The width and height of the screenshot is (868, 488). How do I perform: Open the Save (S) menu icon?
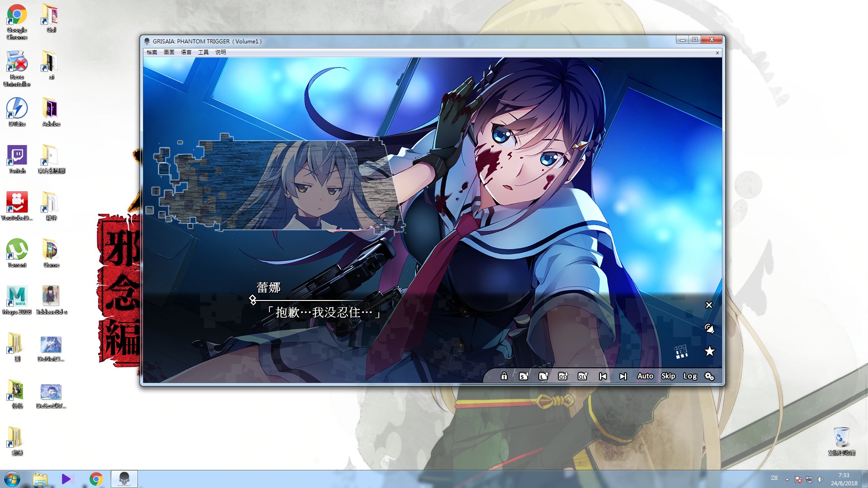coord(524,376)
